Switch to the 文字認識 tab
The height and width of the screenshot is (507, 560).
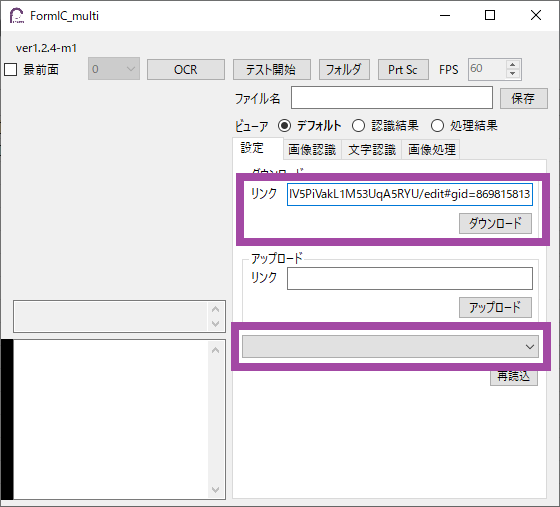(x=372, y=150)
